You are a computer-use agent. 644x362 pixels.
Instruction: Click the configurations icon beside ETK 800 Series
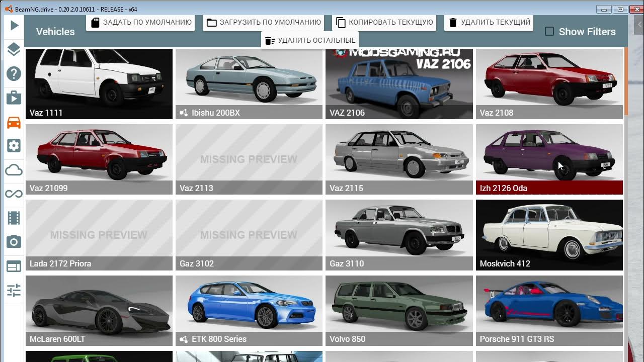(x=184, y=339)
